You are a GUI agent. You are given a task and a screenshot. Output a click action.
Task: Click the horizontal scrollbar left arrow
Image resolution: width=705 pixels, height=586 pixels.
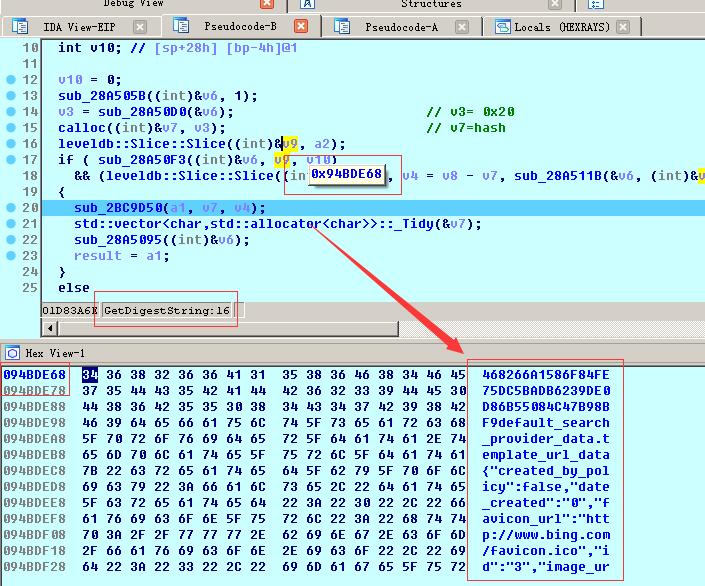click(x=49, y=328)
